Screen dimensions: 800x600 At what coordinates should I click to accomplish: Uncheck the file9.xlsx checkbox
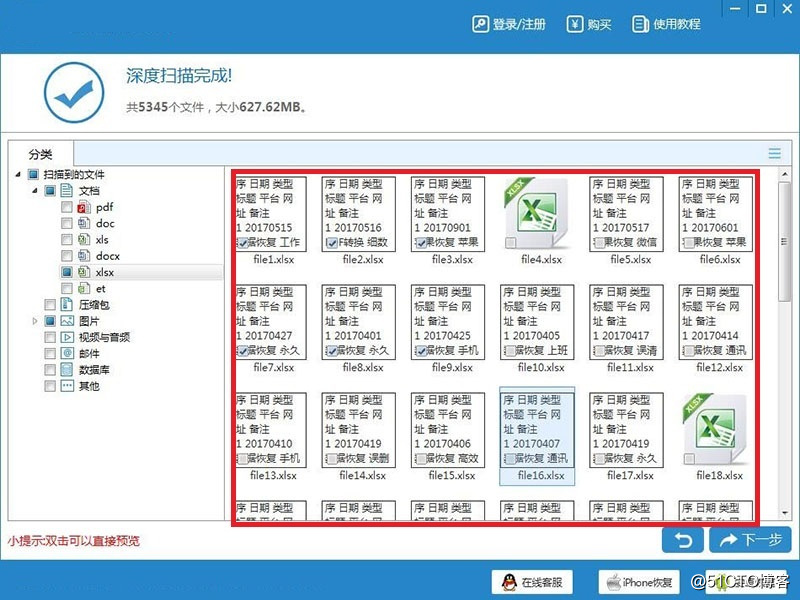click(x=421, y=351)
